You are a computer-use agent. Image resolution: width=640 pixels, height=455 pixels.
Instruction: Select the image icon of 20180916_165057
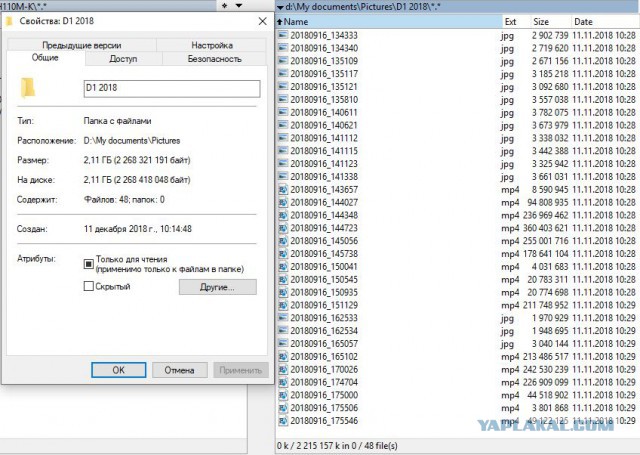click(283, 344)
